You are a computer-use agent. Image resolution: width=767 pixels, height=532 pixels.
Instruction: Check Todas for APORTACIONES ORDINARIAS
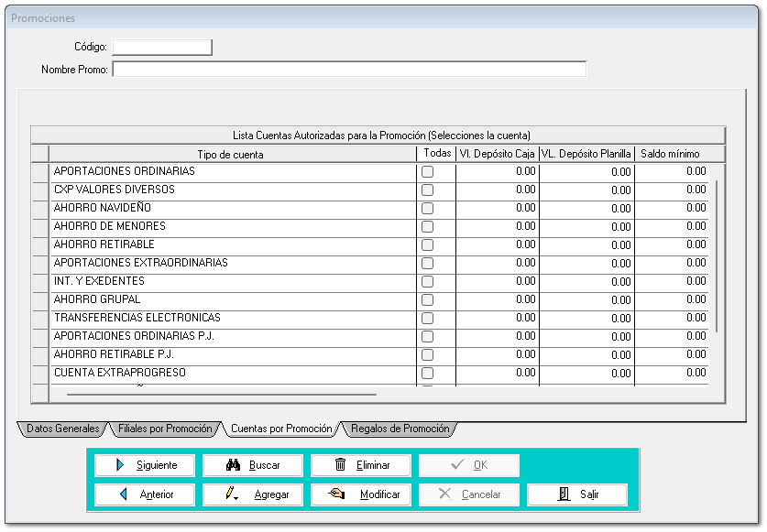click(x=427, y=172)
